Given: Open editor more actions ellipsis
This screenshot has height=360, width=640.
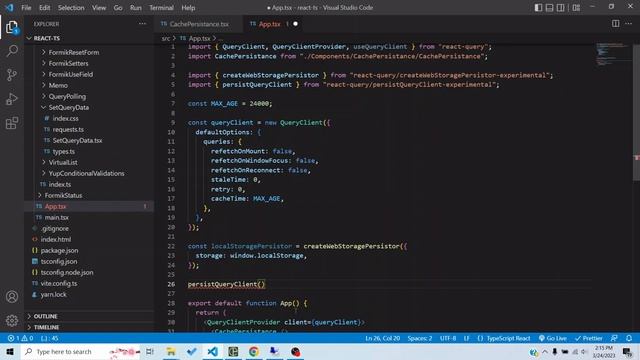Looking at the screenshot, I should 629,24.
